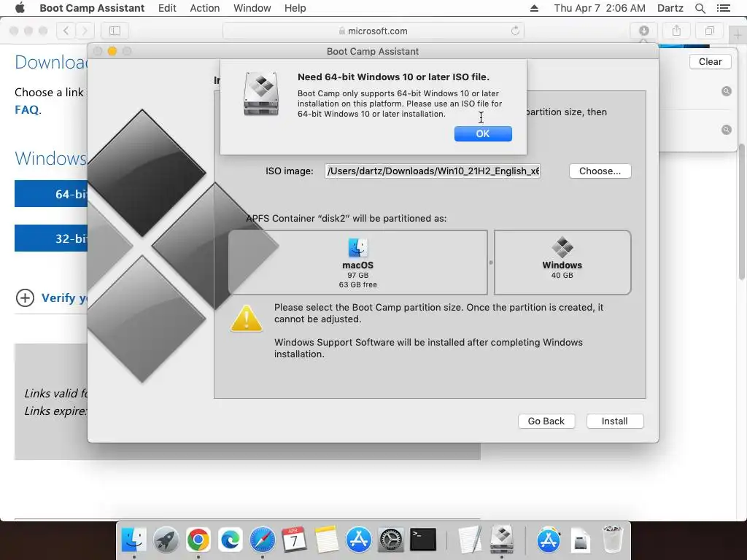
Task: Click the FAQ link on the Microsoft page
Action: click(27, 110)
